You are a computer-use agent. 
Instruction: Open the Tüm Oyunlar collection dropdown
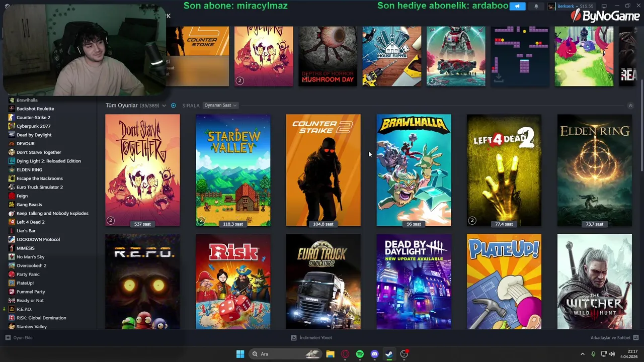point(164,106)
